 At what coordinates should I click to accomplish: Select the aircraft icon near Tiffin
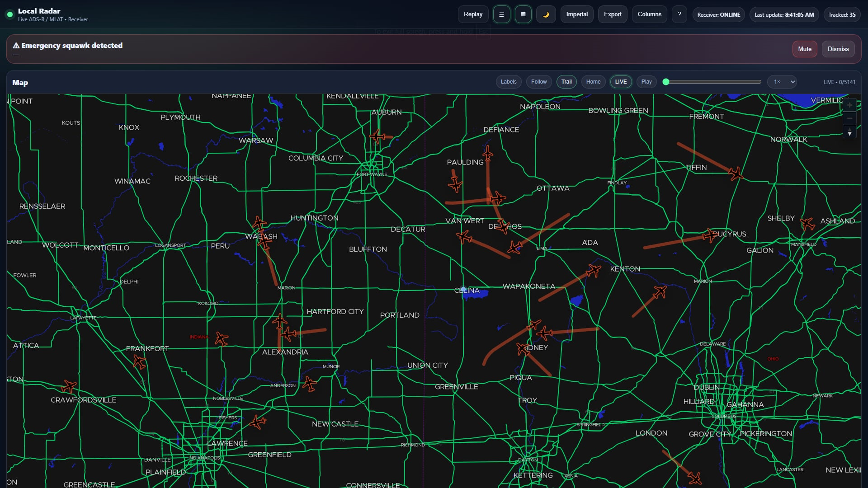coord(735,173)
